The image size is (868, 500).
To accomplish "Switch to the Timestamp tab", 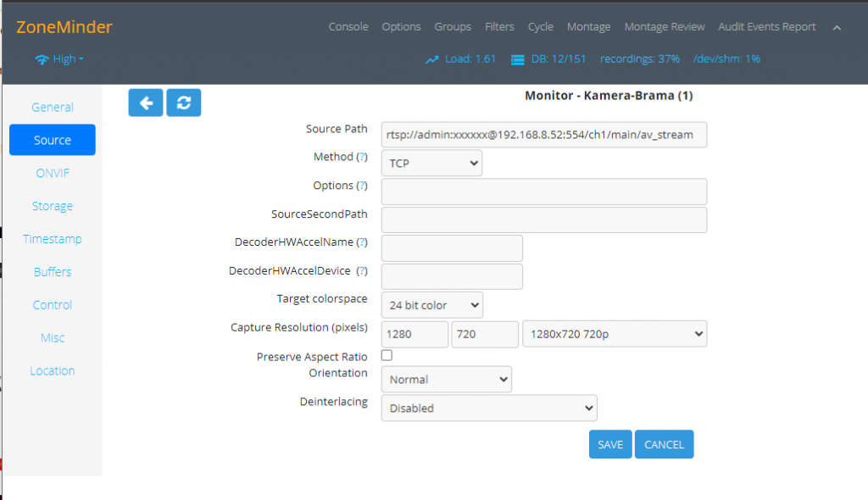I will pos(53,239).
